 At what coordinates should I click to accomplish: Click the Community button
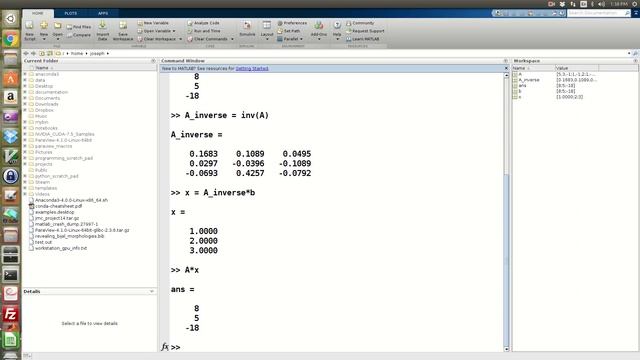coord(360,23)
